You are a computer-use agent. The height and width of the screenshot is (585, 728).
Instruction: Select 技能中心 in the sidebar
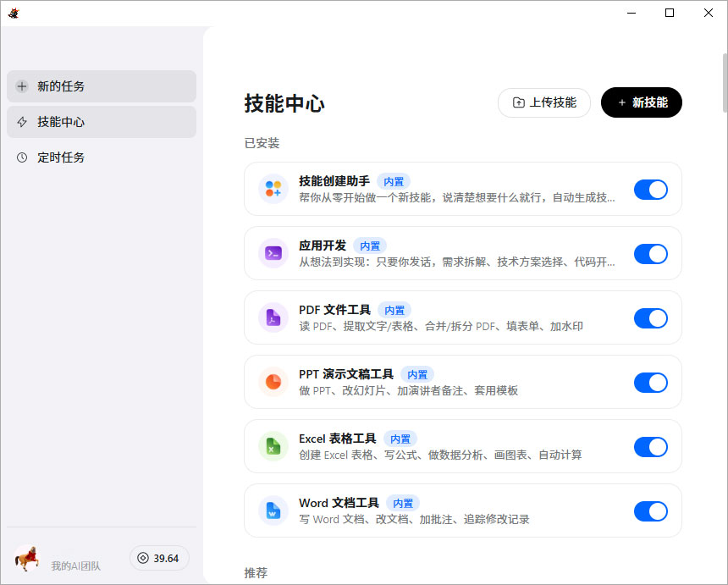point(102,122)
